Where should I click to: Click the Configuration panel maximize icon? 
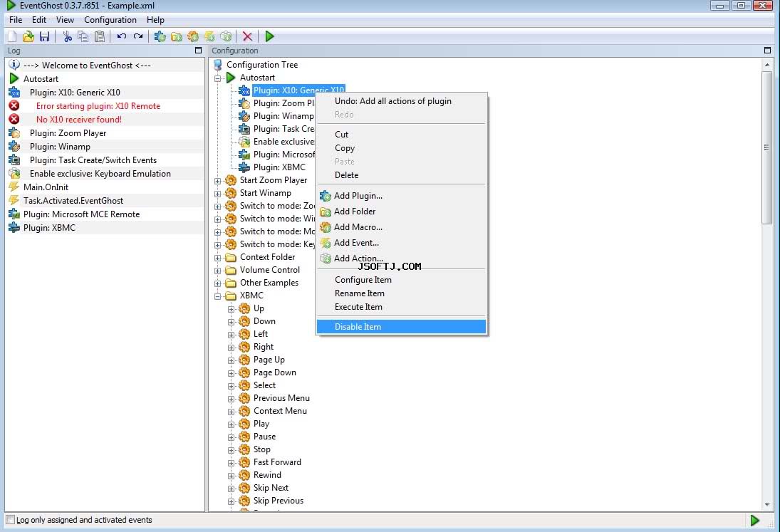(767, 51)
